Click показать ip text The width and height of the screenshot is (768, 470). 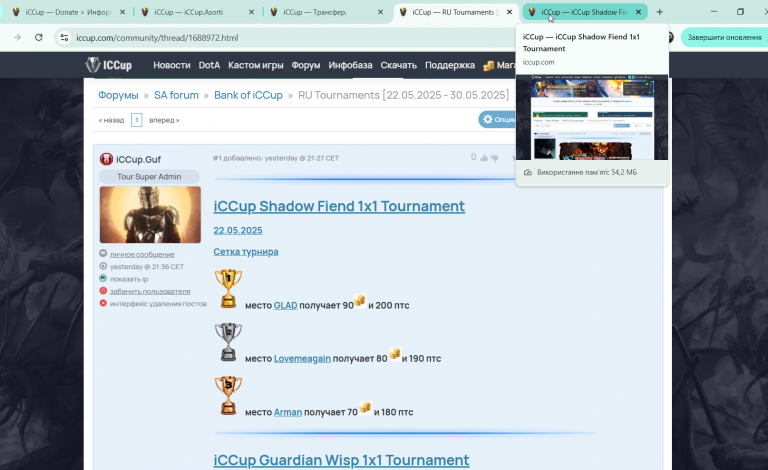click(x=129, y=279)
